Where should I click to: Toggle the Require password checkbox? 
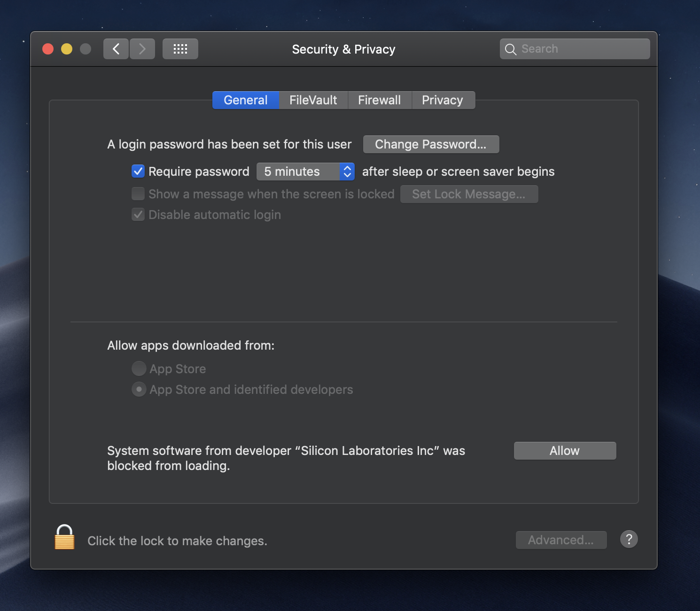pos(138,171)
